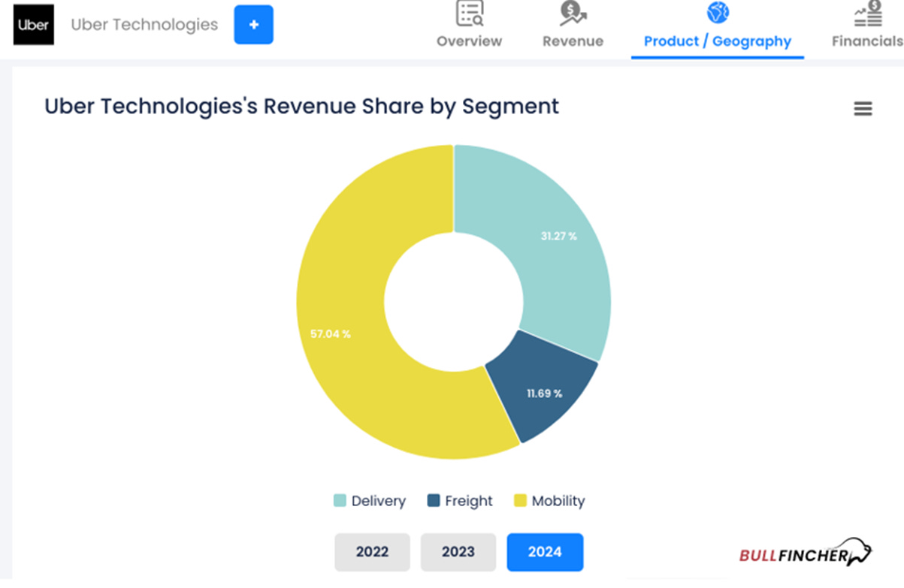Select the Product / Geography tab
This screenshot has height=588, width=904.
pyautogui.click(x=718, y=28)
